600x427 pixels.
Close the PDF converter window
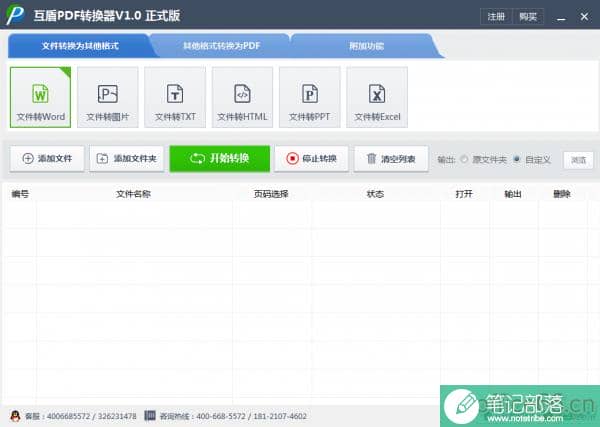[x=584, y=16]
